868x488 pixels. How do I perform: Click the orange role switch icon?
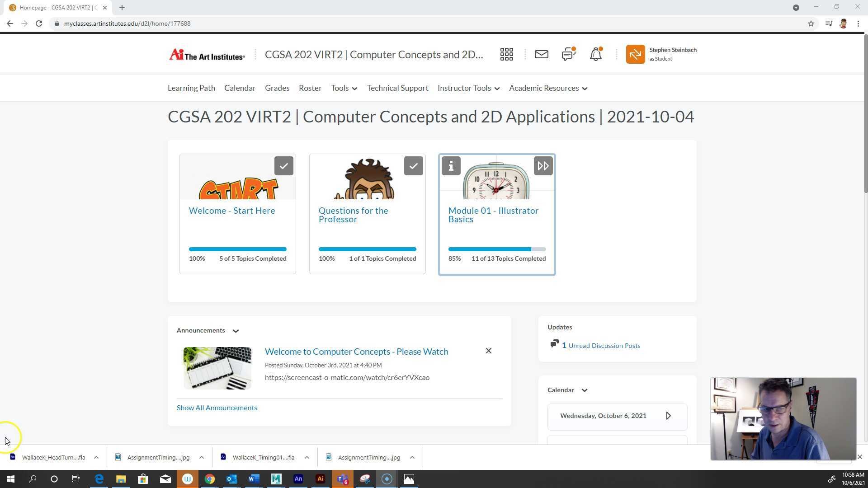click(x=635, y=54)
